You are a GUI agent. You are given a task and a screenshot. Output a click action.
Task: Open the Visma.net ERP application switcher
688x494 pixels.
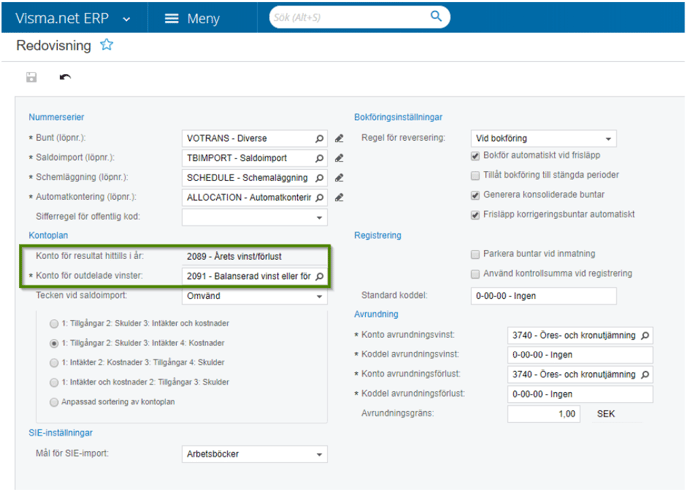73,18
